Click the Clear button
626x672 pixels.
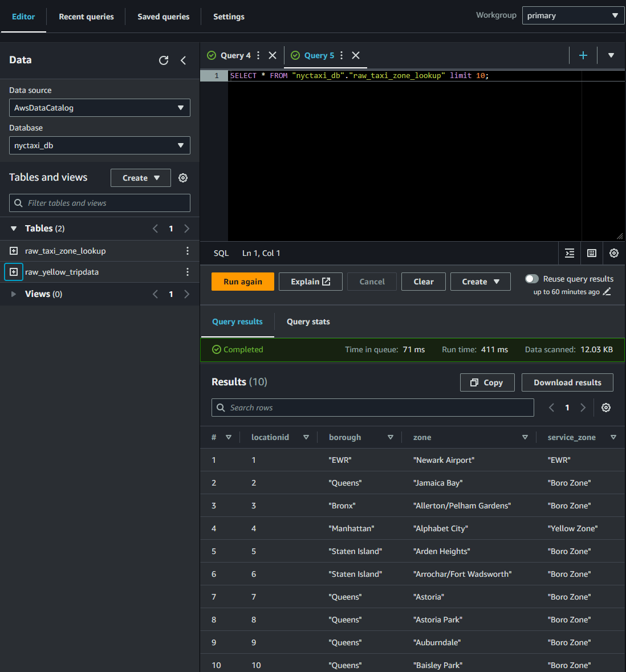(423, 282)
